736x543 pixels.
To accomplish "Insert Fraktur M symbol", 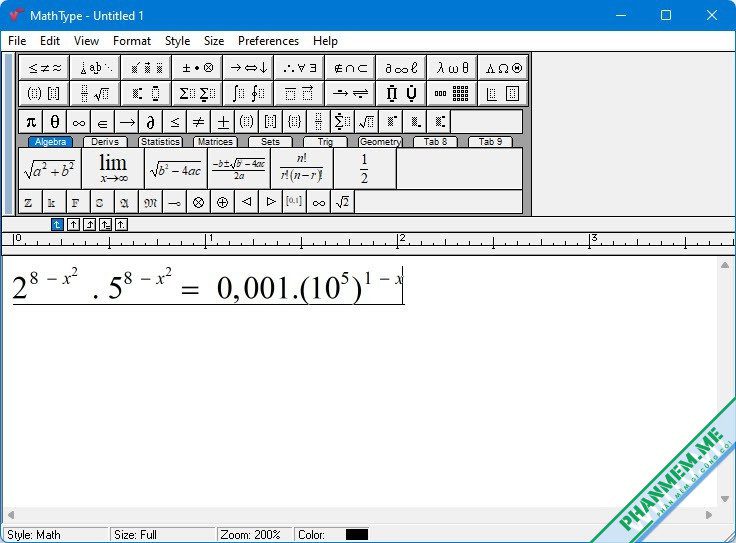I will click(x=150, y=202).
